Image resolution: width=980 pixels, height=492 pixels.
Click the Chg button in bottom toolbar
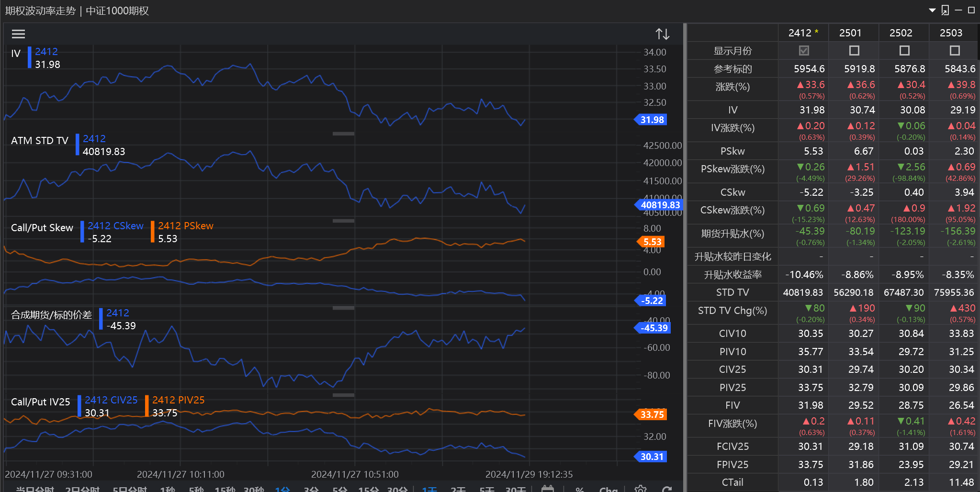[608, 489]
